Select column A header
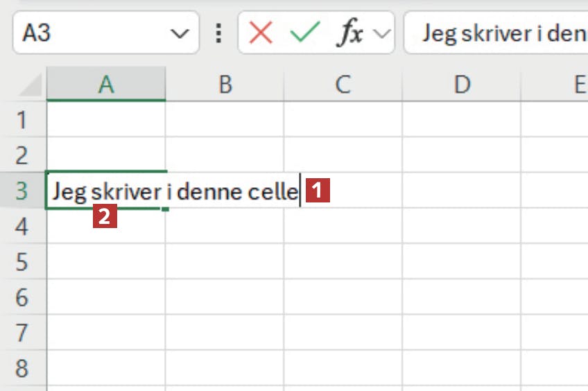The width and height of the screenshot is (588, 391). tap(105, 85)
